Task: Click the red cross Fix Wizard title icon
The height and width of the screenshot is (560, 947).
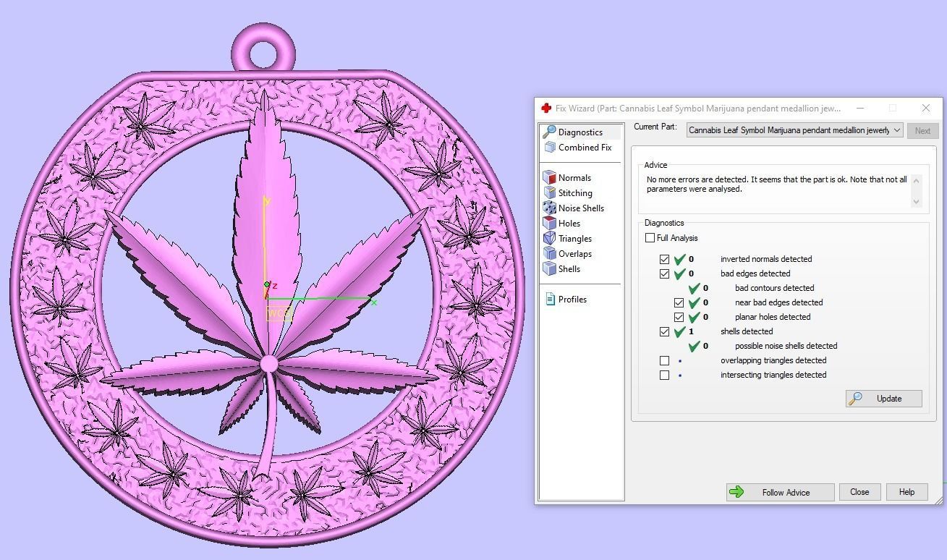Action: (x=546, y=108)
